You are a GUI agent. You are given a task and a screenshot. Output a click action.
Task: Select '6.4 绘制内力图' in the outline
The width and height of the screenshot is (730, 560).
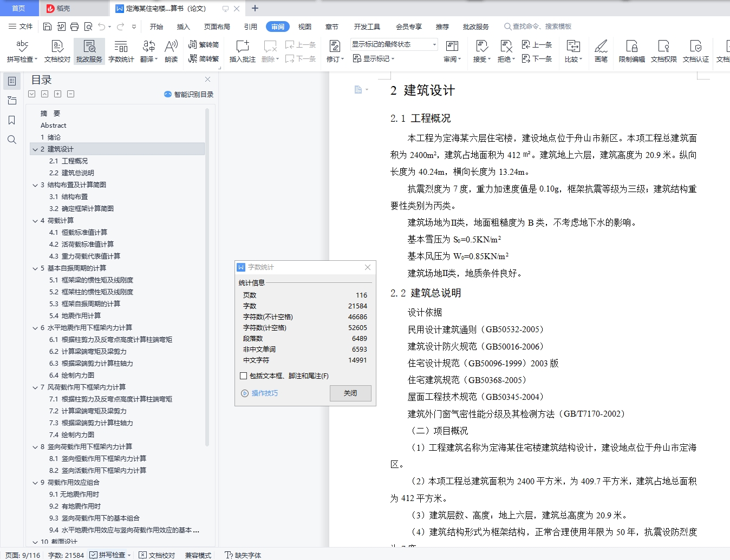[71, 375]
